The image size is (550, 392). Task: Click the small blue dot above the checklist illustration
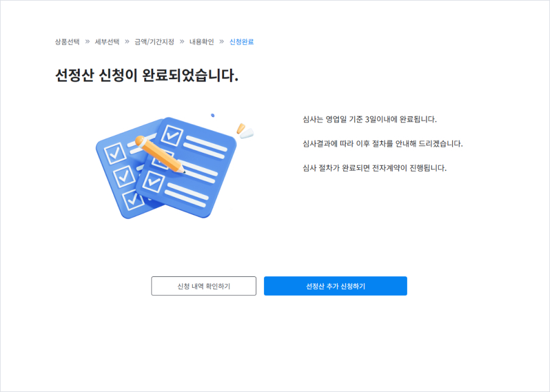pos(212,115)
